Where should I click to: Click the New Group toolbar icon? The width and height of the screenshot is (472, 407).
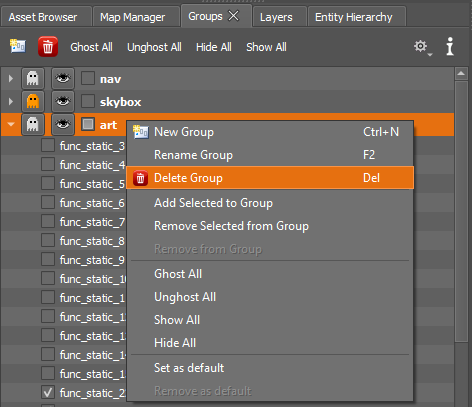pyautogui.click(x=18, y=47)
